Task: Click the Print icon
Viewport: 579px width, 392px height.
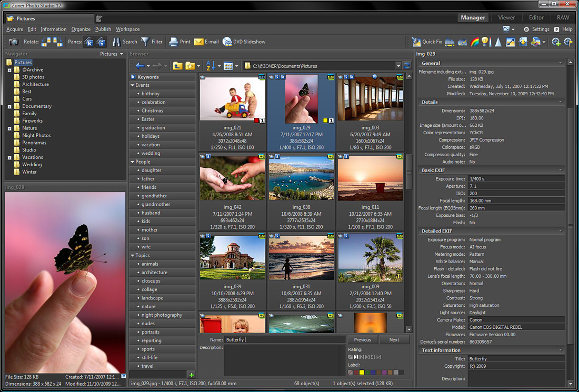Action: coord(176,42)
